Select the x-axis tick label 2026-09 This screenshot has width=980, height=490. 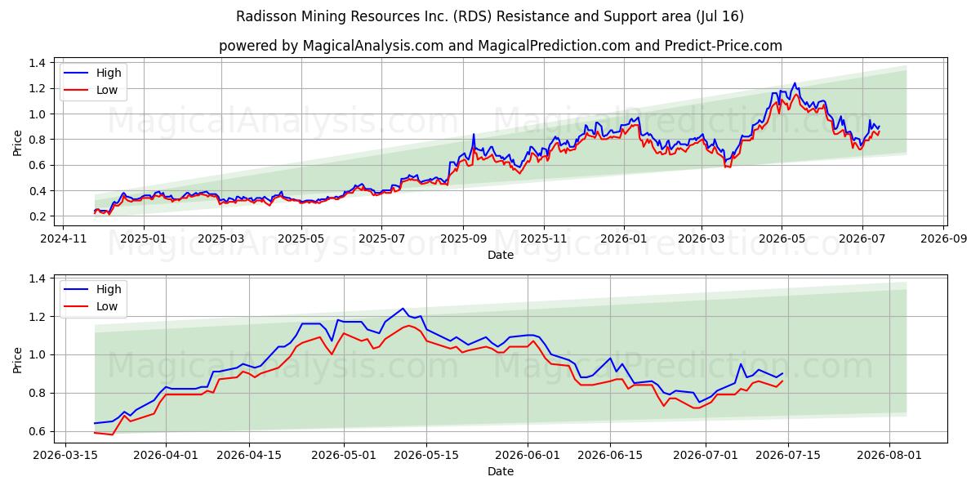(943, 238)
